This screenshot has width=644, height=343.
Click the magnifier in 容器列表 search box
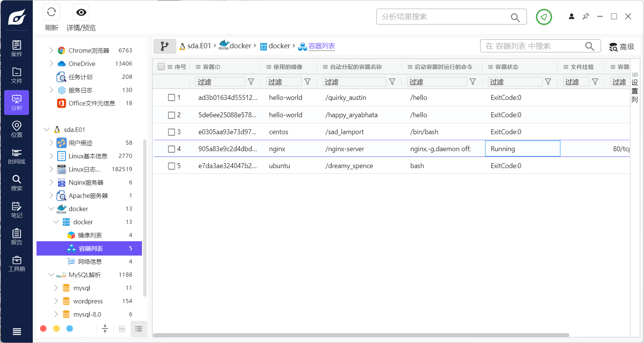pyautogui.click(x=589, y=46)
